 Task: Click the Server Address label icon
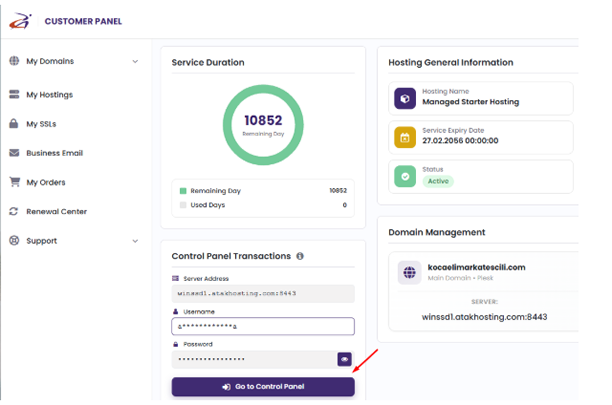pos(175,278)
